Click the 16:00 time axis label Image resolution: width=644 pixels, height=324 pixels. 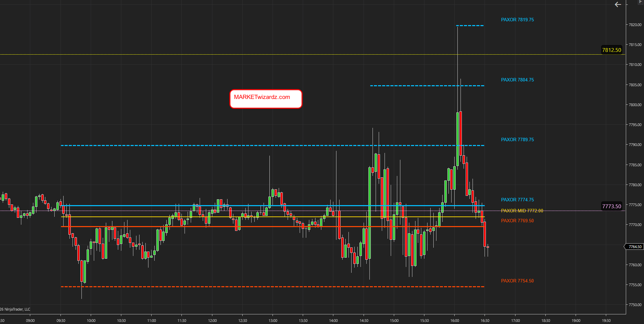[455, 321]
